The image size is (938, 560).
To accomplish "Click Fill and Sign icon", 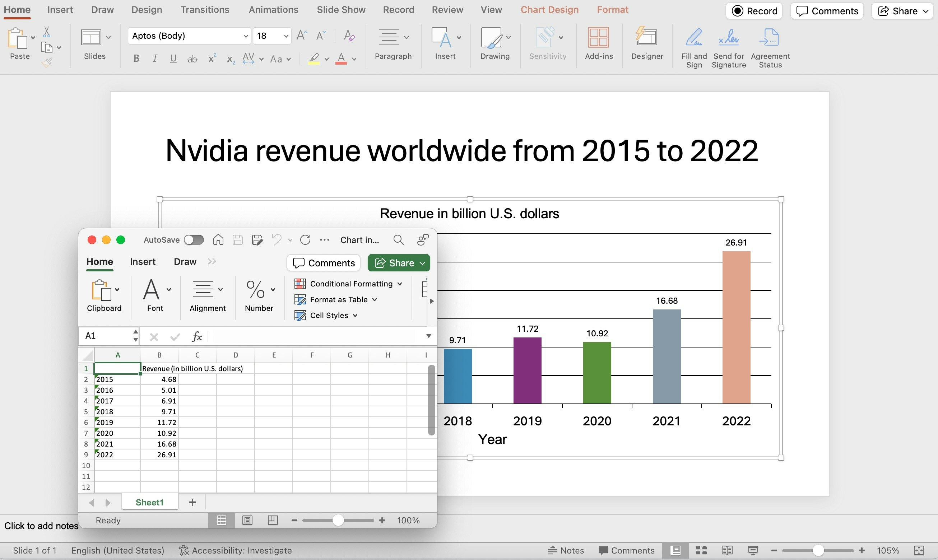I will 694,38.
